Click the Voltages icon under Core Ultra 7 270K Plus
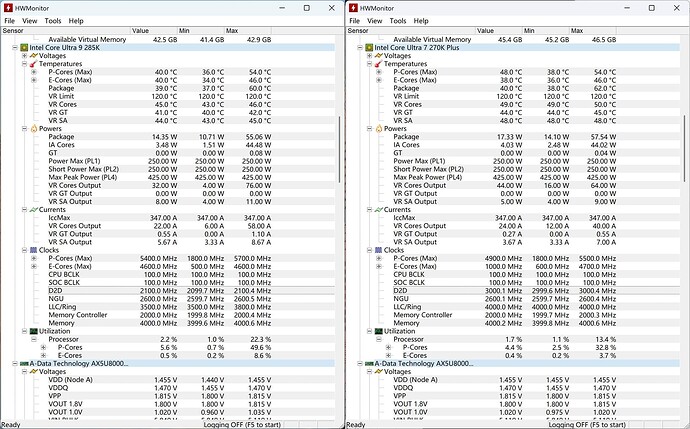This screenshot has height=429, width=690. tap(379, 56)
